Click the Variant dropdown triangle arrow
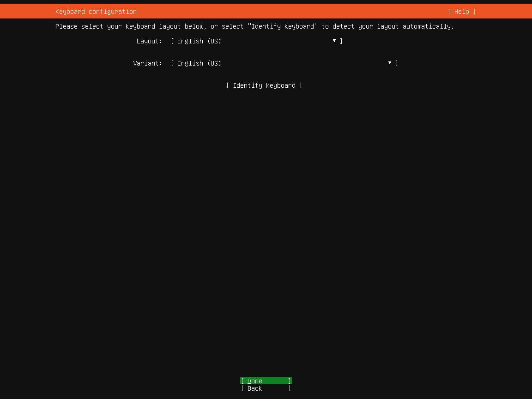This screenshot has height=399, width=532. 390,63
